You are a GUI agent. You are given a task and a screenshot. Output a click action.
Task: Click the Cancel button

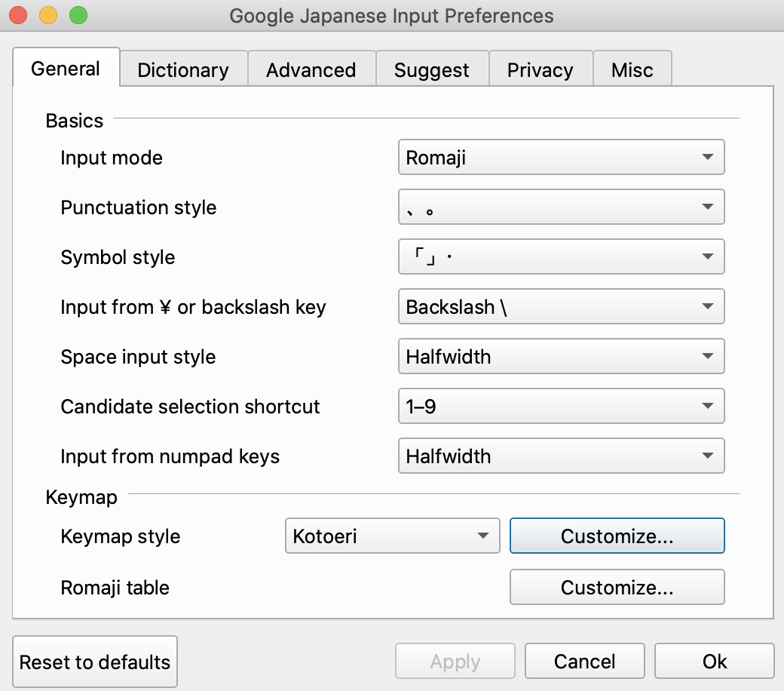coord(584,661)
